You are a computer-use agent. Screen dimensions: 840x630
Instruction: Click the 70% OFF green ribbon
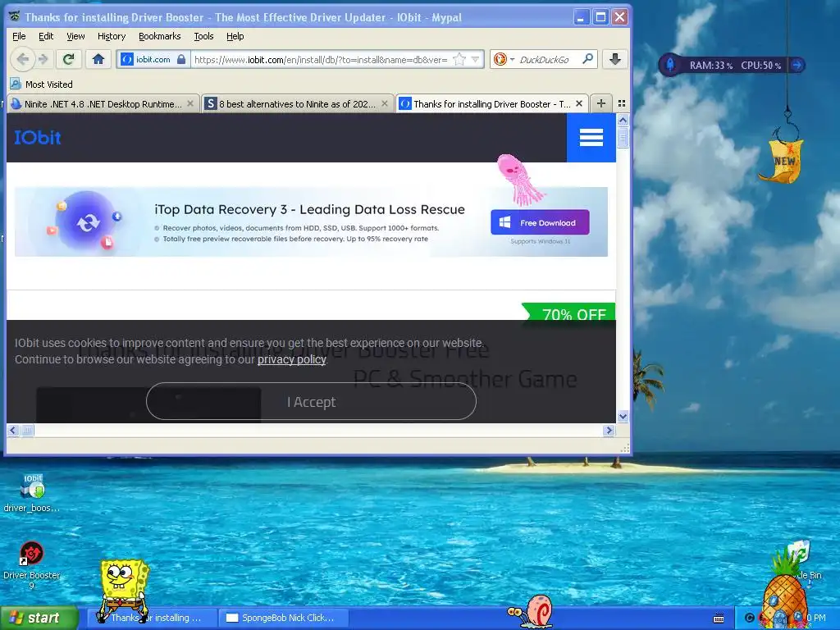[x=568, y=313]
